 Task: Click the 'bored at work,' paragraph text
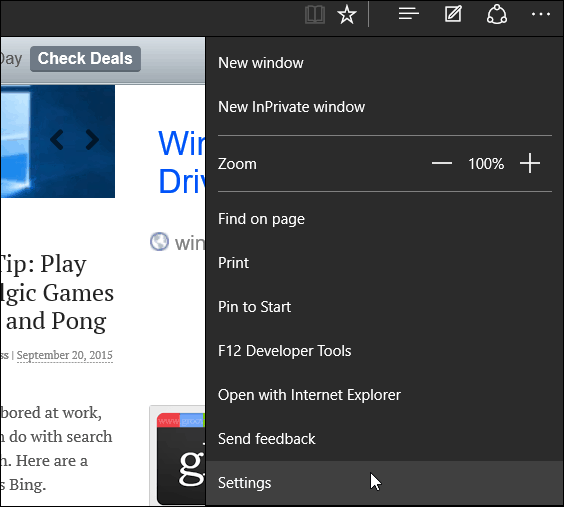51,412
